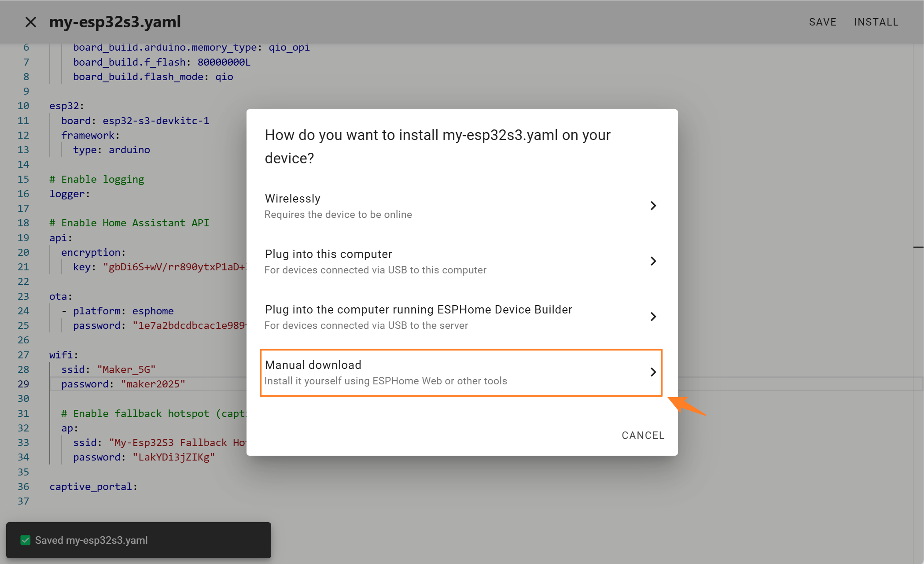Viewport: 924px width, 564px height.
Task: Click chevron beside Plug into this computer
Action: pyautogui.click(x=653, y=261)
